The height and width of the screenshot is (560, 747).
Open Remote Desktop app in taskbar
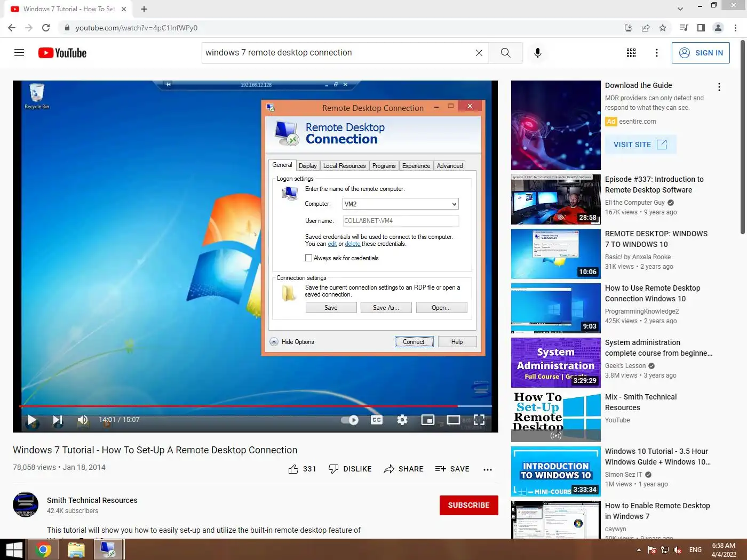(109, 550)
